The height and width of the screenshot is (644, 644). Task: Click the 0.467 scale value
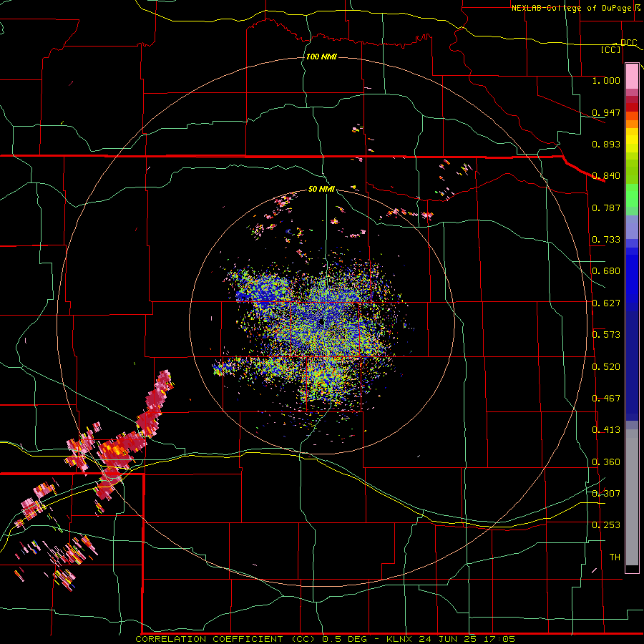point(606,399)
